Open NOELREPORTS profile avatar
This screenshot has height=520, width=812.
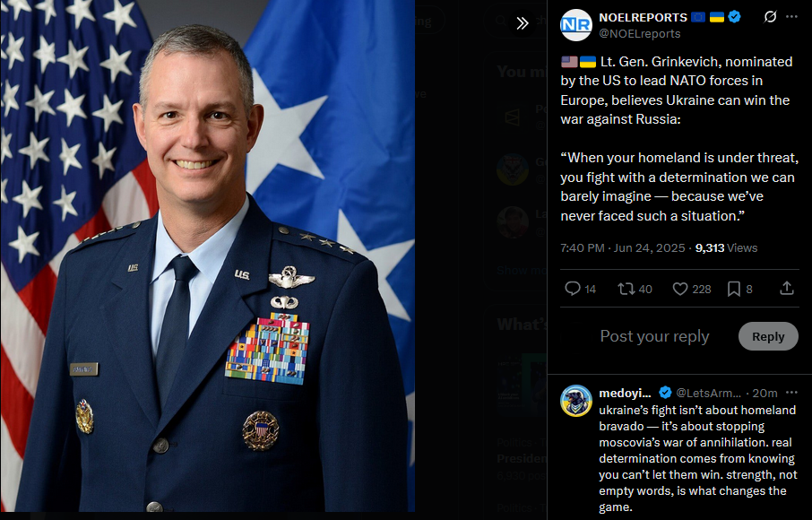[x=576, y=25]
